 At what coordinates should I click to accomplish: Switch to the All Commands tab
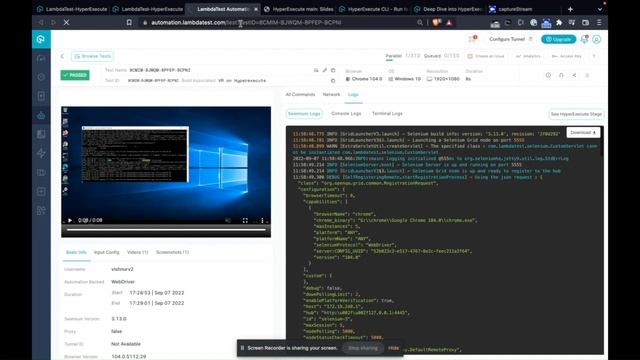[x=300, y=95]
